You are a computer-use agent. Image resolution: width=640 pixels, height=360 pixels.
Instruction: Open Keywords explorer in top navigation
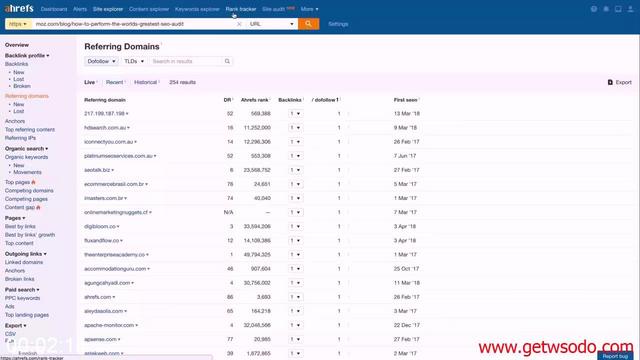(197, 9)
